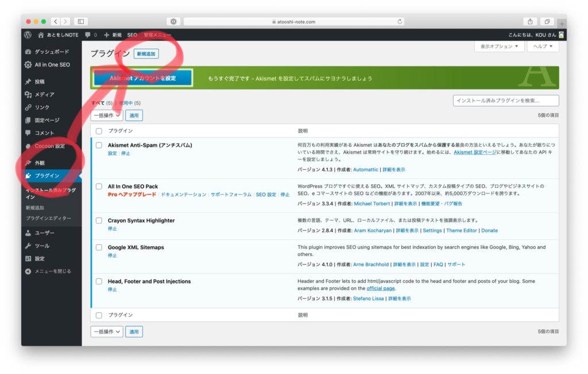This screenshot has width=588, height=374.
Task: Click the 新規追加 button beside プラグイン heading
Action: [x=146, y=53]
